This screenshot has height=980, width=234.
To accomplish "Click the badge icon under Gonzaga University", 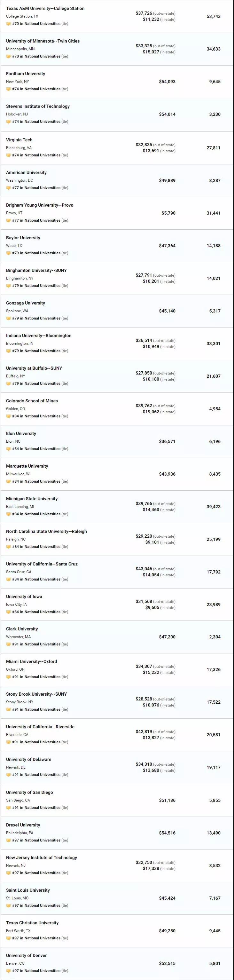I will (8, 319).
